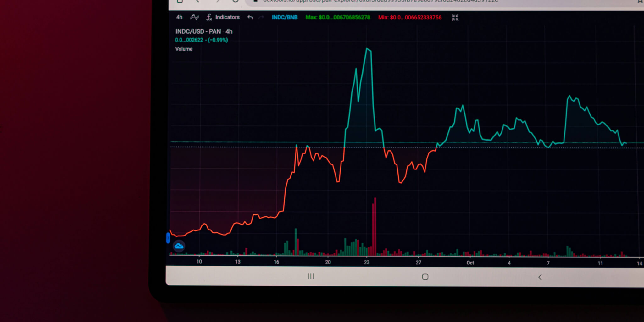Image resolution: width=644 pixels, height=322 pixels.
Task: Open the chart style selector icon
Action: point(194,17)
